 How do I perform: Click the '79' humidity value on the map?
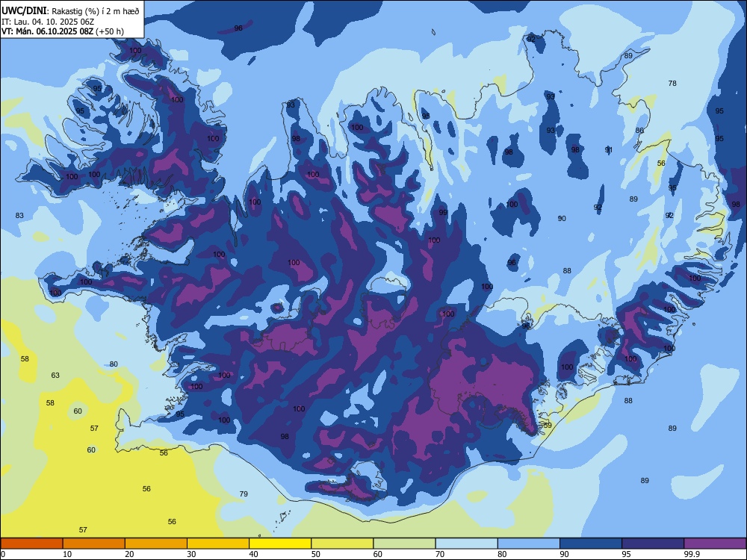coord(244,494)
